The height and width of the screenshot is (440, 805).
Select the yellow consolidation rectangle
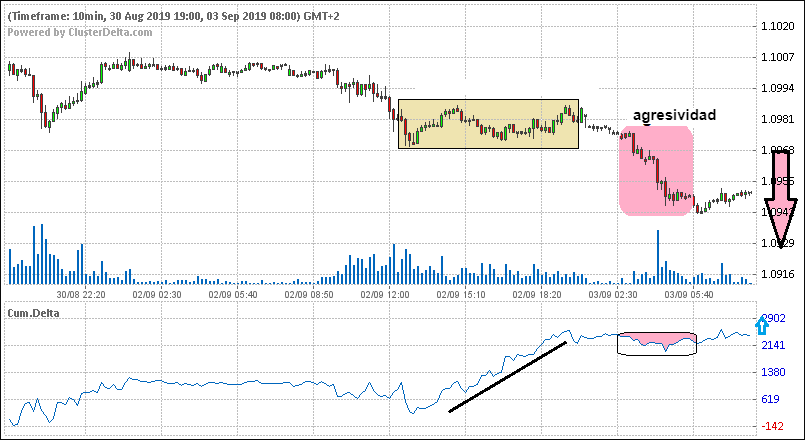coord(488,124)
